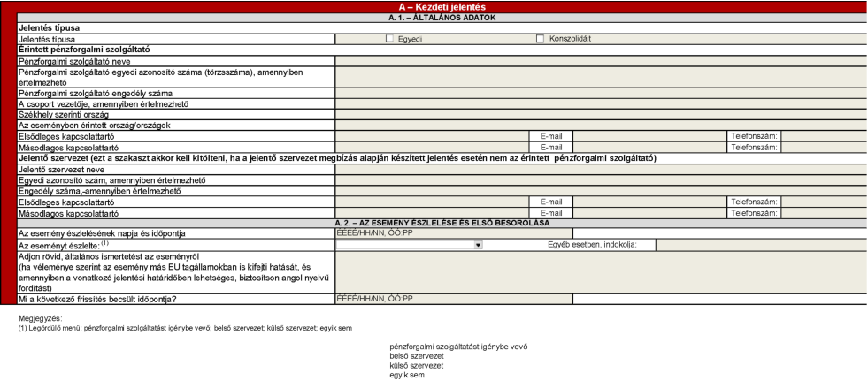Click the törzsszáma unique identifier input field

pos(601,77)
